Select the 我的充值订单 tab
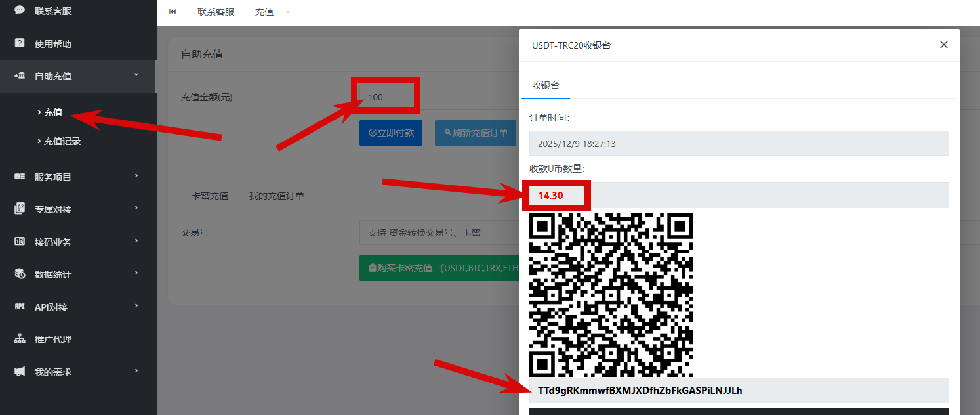The width and height of the screenshot is (980, 415). pyautogui.click(x=277, y=196)
